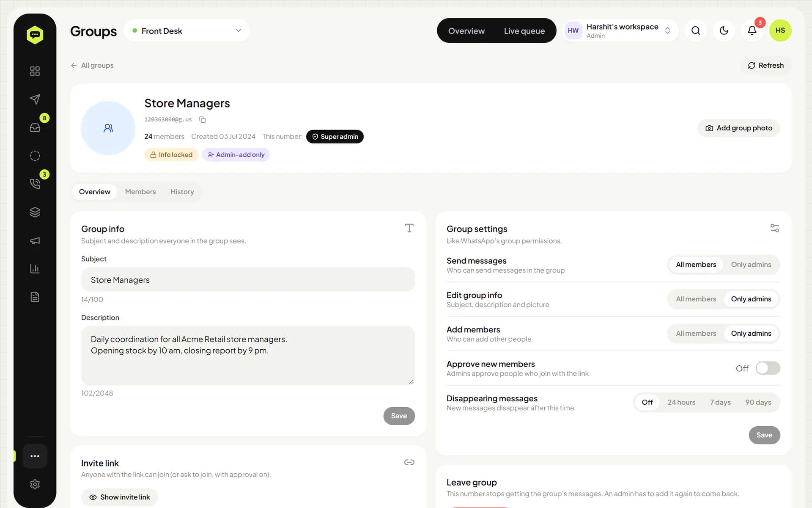Open notifications bell with badge 3
812x508 pixels.
pyautogui.click(x=752, y=30)
